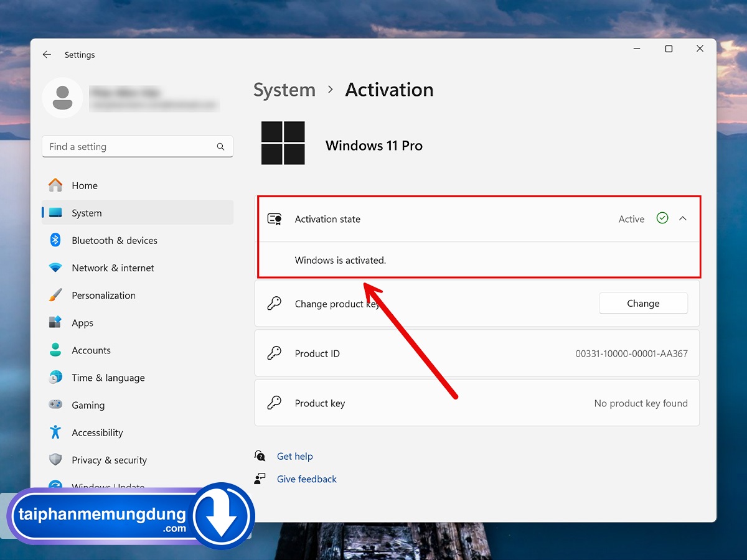Click the green Active checkmark icon
Image resolution: width=747 pixels, height=560 pixels.
(662, 218)
